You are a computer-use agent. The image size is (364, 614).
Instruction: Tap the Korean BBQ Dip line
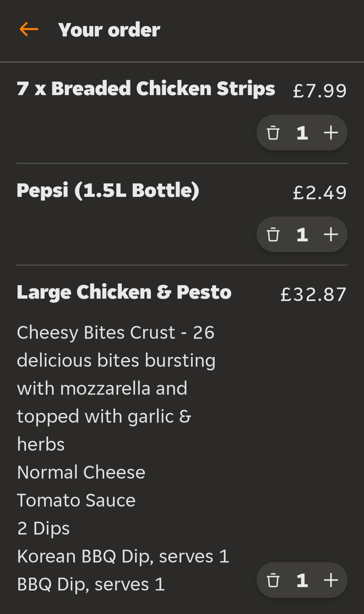point(123,556)
